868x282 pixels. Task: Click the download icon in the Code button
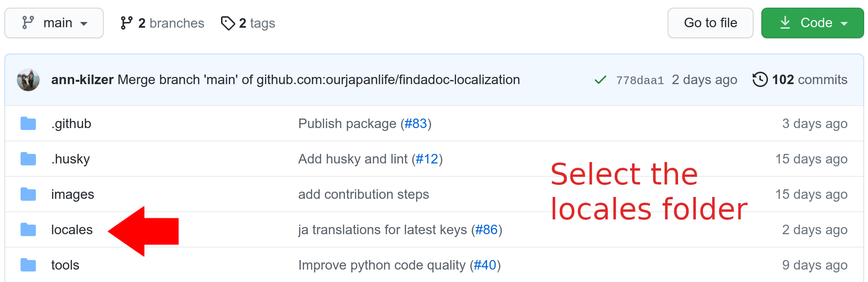(x=785, y=22)
